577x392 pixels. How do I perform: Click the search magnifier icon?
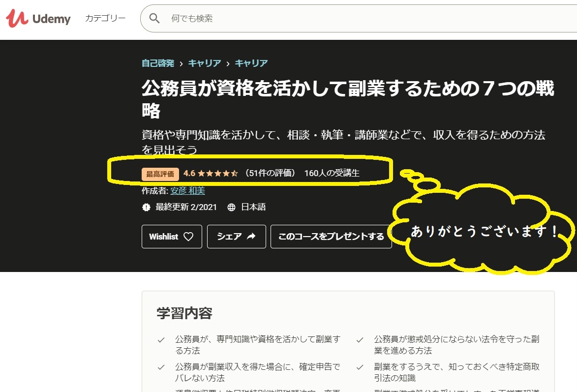pos(154,17)
